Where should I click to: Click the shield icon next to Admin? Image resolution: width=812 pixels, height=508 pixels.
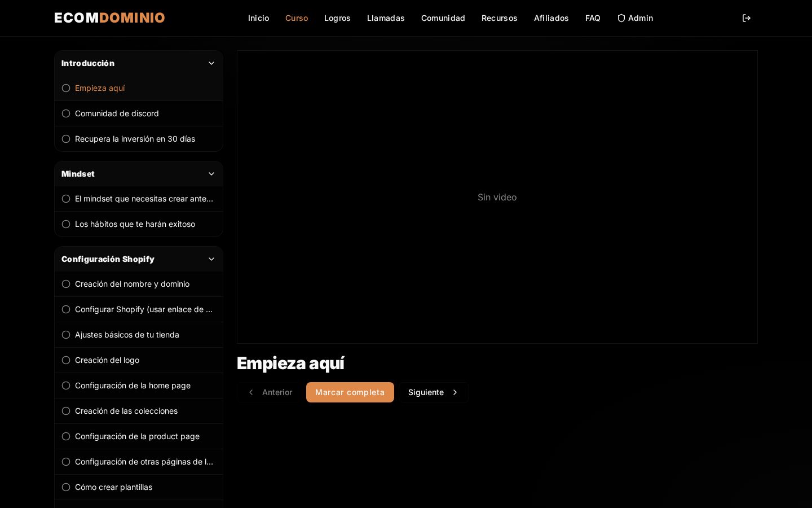coord(621,18)
